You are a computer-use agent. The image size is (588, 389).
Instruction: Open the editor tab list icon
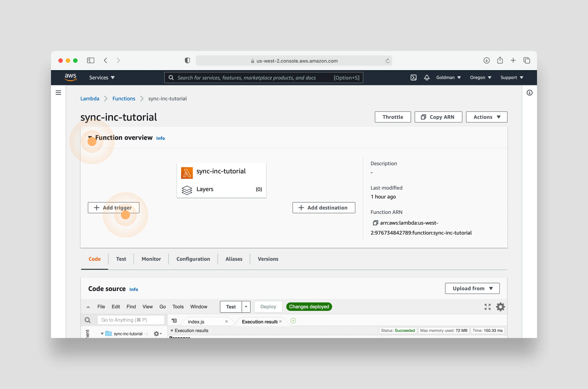[174, 321]
